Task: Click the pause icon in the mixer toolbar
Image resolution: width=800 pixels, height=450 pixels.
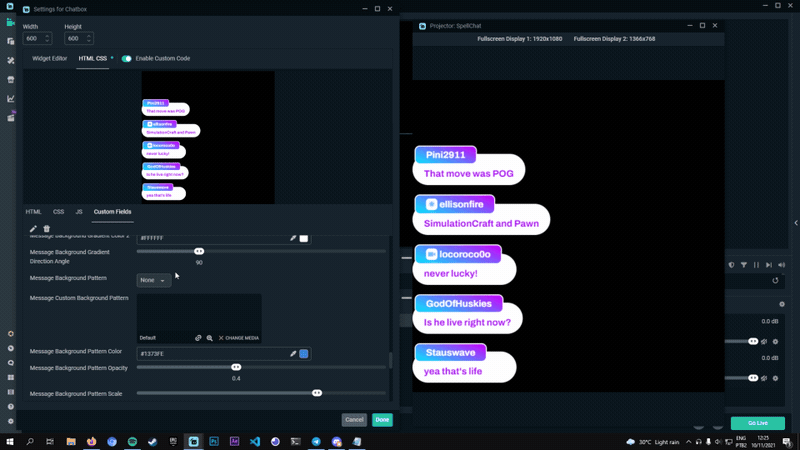Action: tap(756, 265)
